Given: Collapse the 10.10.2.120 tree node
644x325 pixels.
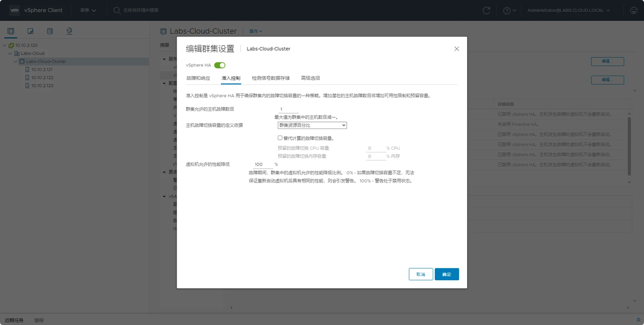Looking at the screenshot, I should (x=5, y=45).
